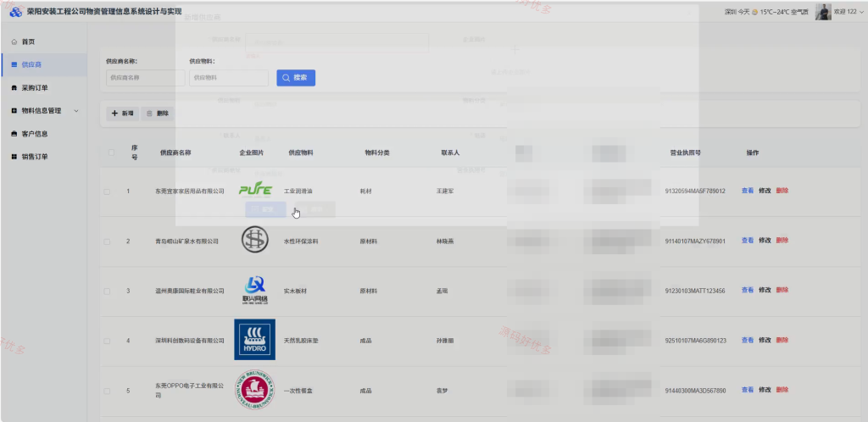Click 修改 for 深圳科创数码设备有限公司

click(x=765, y=340)
